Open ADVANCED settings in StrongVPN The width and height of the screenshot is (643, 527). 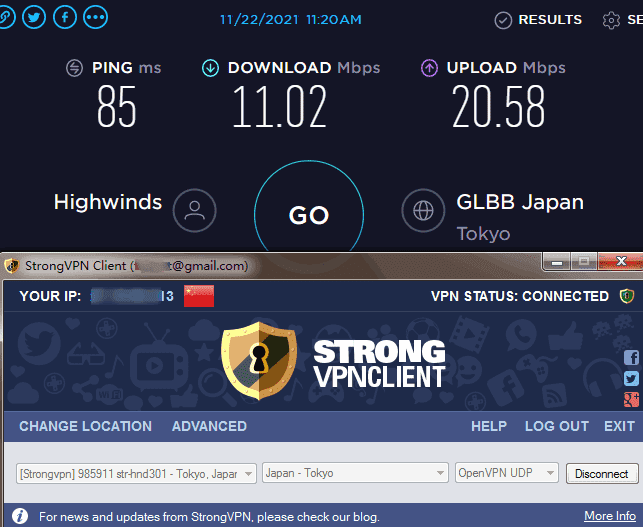click(209, 427)
